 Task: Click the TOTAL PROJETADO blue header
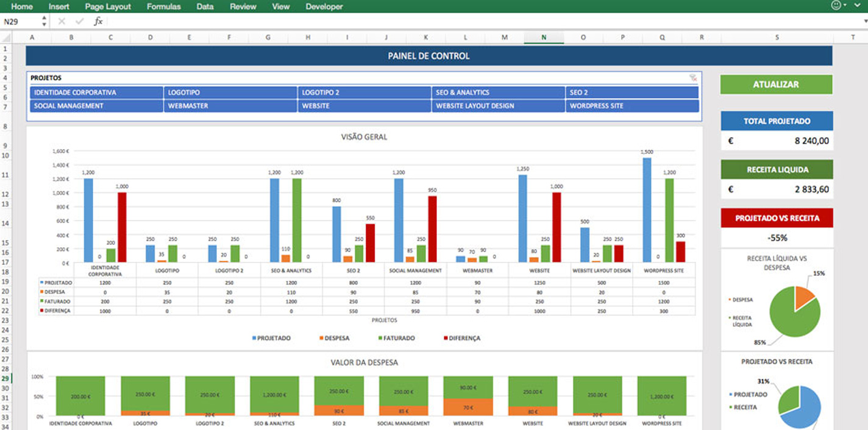click(777, 121)
